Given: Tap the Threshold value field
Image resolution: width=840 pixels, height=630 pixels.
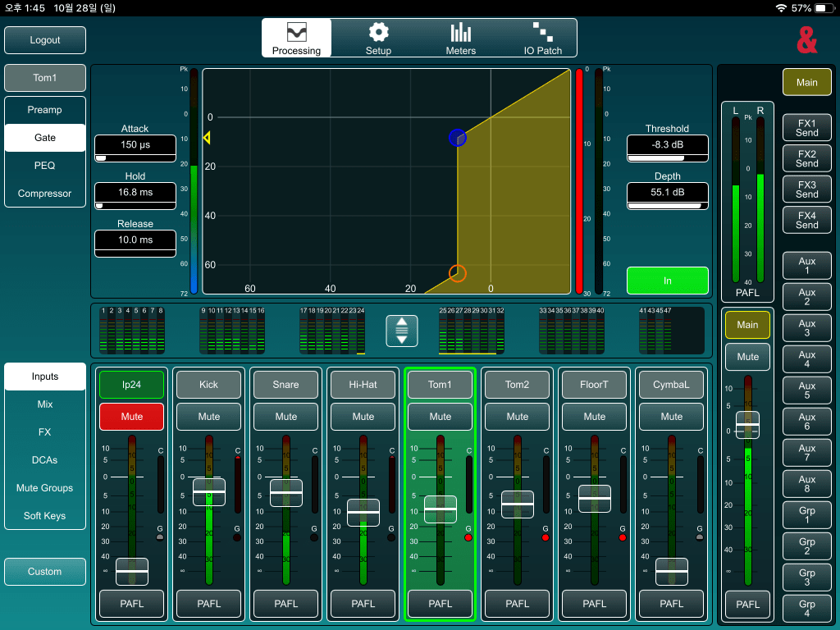Looking at the screenshot, I should point(668,144).
